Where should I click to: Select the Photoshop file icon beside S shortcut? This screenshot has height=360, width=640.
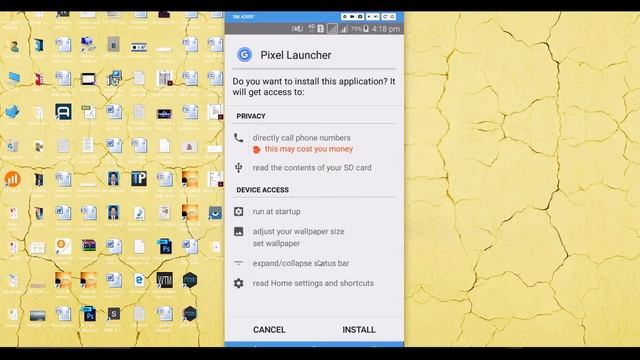(89, 313)
